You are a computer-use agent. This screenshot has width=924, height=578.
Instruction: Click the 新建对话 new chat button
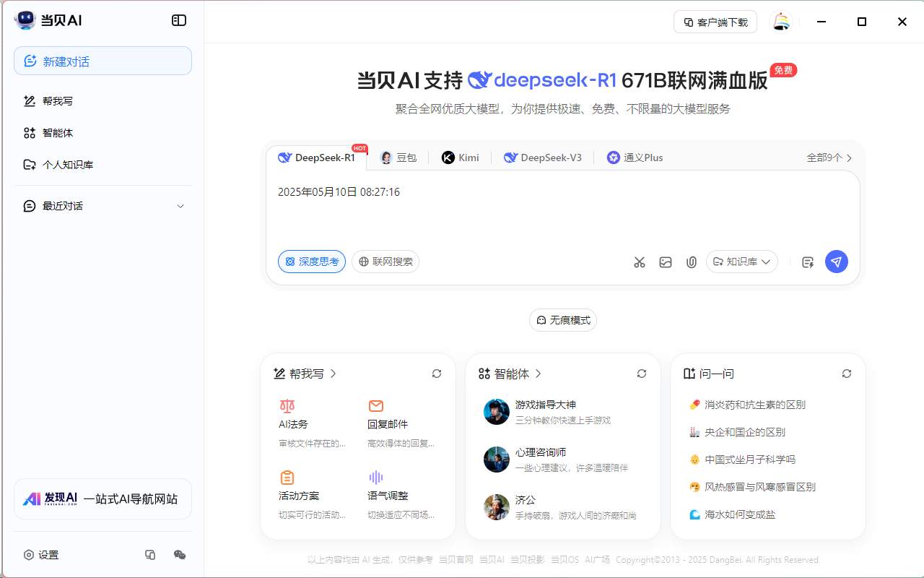(x=103, y=61)
